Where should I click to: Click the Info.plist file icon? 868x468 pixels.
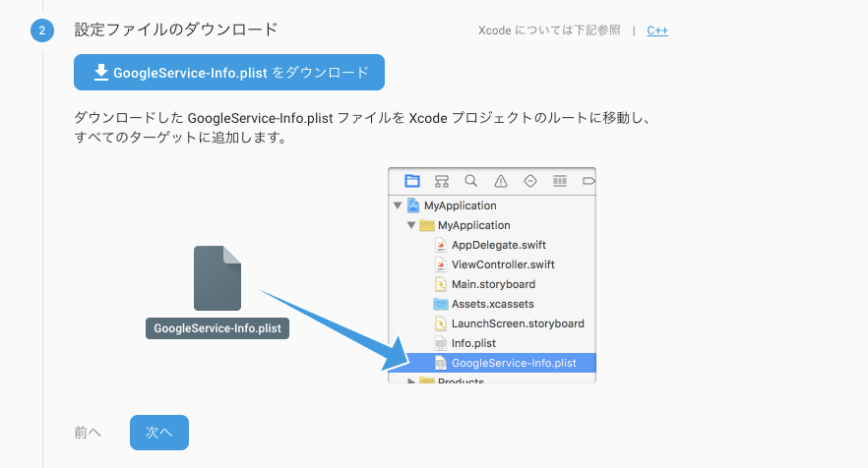coord(441,343)
